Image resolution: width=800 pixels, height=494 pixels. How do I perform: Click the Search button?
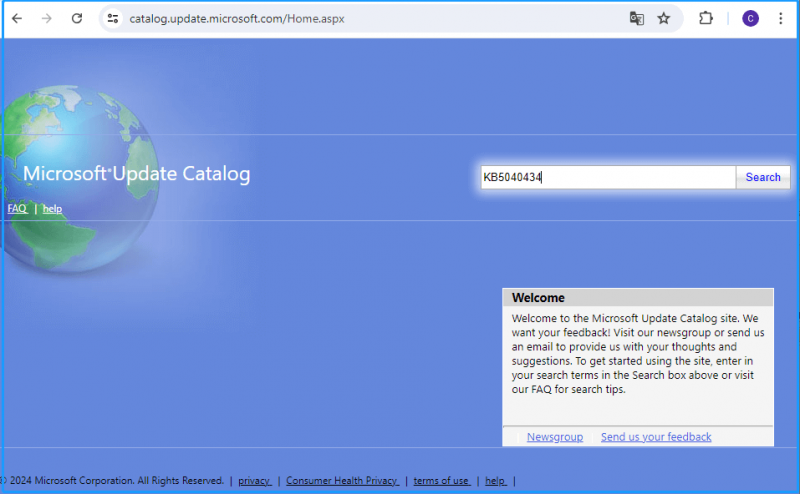(x=763, y=177)
